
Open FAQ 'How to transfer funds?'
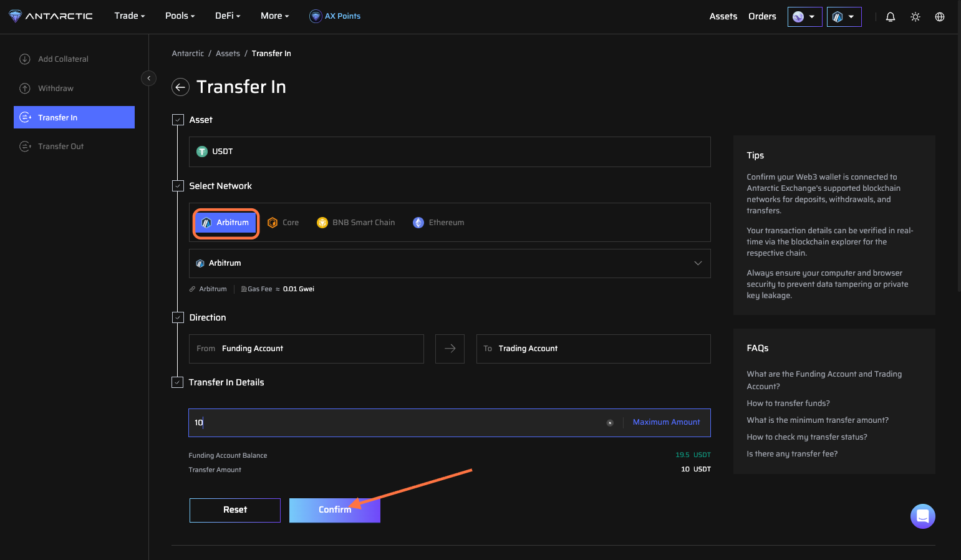788,403
